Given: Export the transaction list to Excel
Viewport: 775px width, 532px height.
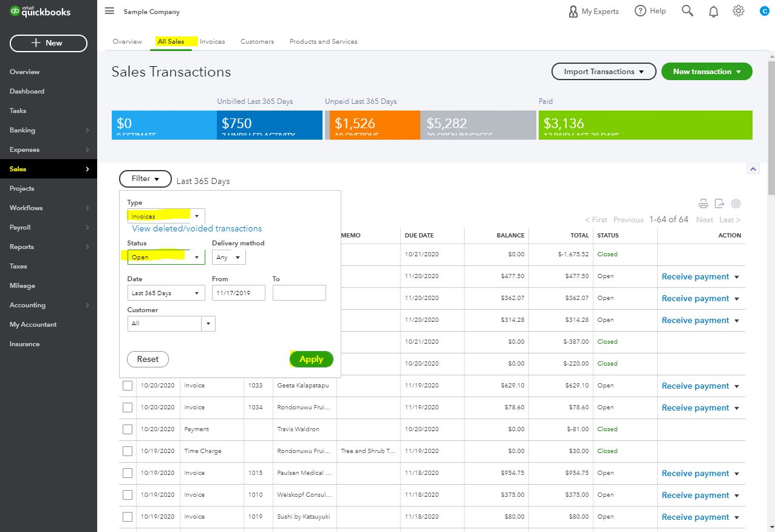Looking at the screenshot, I should tap(720, 203).
